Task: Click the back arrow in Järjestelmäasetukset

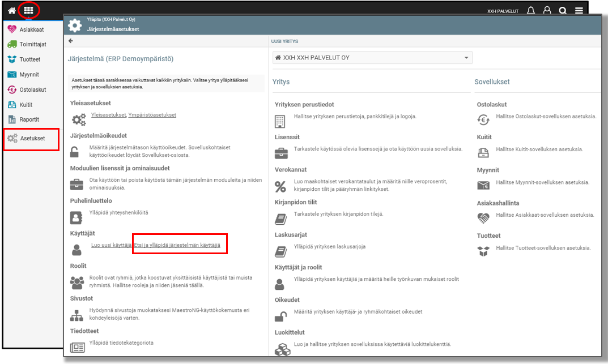Action: [x=71, y=41]
